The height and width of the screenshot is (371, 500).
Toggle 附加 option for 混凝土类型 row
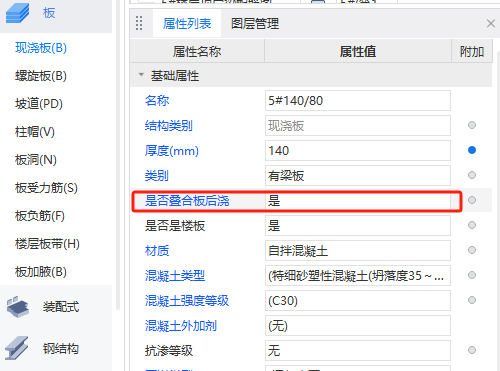[472, 275]
